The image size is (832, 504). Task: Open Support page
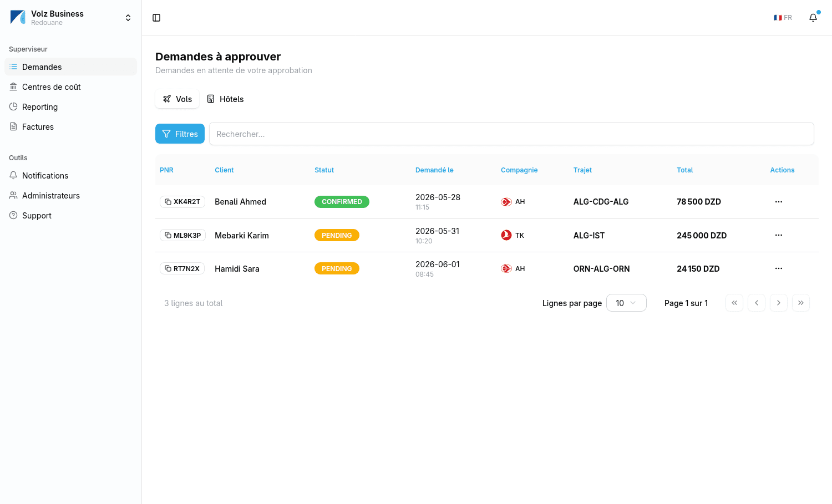(x=70, y=215)
